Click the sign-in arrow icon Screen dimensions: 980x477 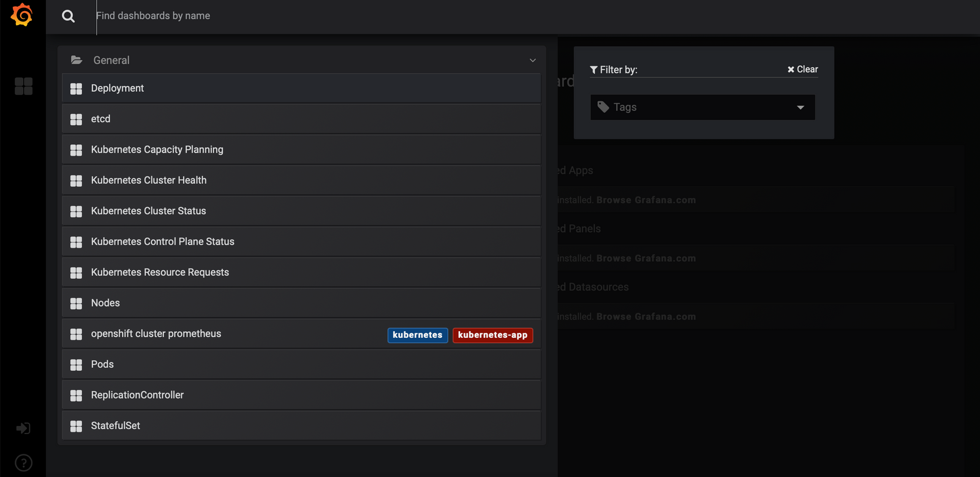click(23, 428)
